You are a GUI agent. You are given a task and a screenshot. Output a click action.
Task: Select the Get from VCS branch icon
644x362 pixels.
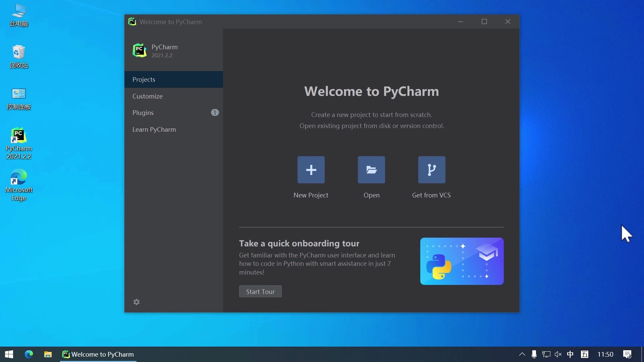(431, 170)
